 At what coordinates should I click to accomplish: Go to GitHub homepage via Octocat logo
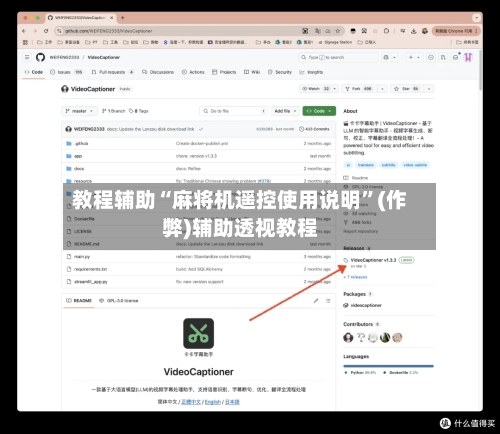point(40,57)
